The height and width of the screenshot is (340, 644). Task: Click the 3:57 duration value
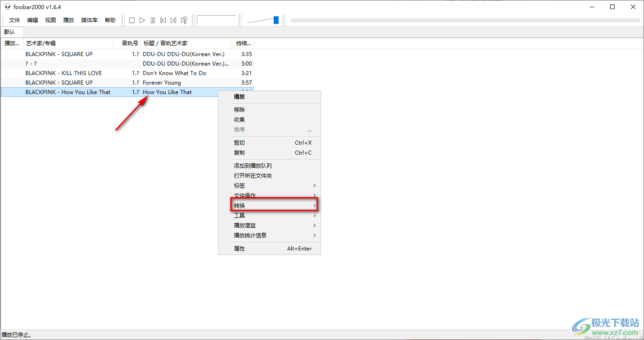247,83
